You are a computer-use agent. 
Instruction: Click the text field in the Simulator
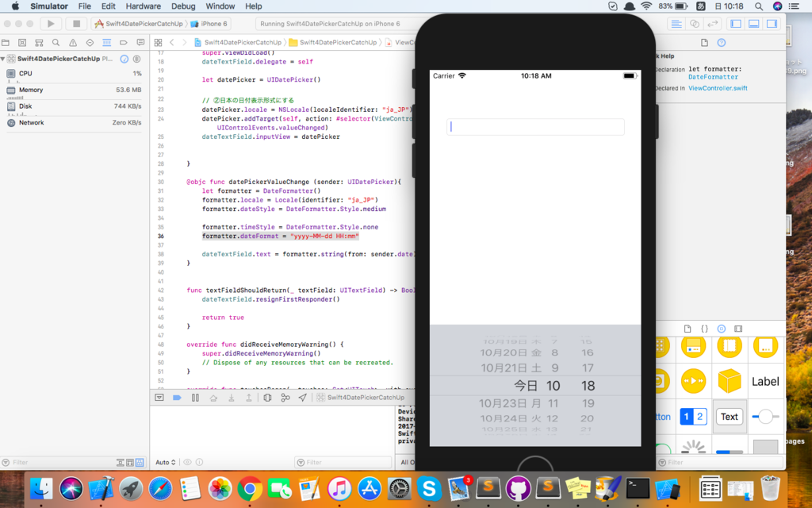pos(535,126)
